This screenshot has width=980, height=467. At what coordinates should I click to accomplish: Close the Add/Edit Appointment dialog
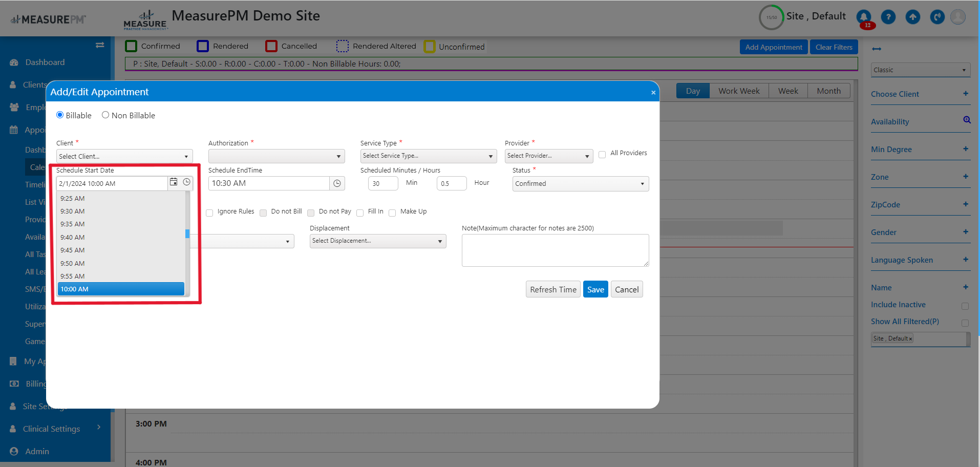(x=653, y=93)
